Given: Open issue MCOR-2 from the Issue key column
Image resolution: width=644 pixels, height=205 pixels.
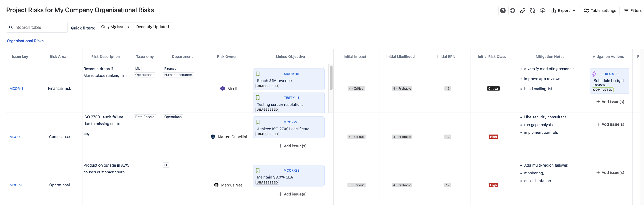Looking at the screenshot, I should coord(17,137).
